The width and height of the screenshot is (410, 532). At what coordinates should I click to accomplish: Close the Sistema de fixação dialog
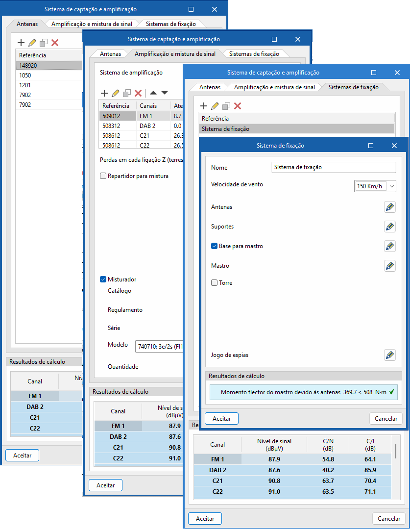394,146
